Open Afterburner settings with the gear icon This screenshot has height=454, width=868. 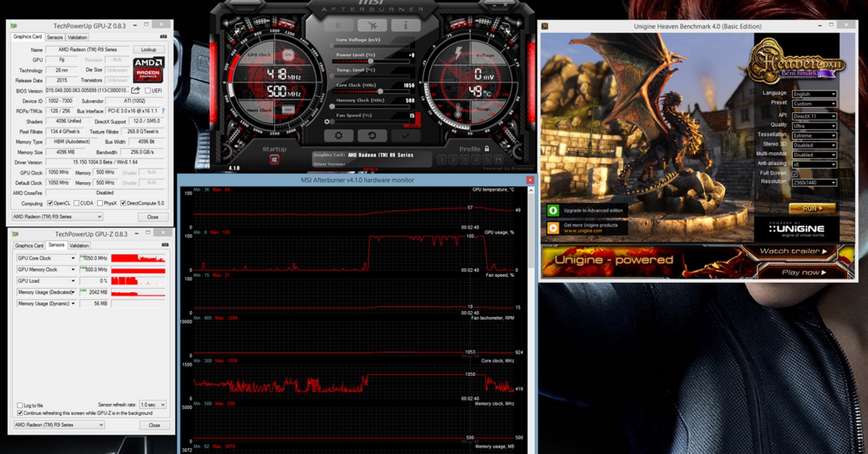coord(338,136)
